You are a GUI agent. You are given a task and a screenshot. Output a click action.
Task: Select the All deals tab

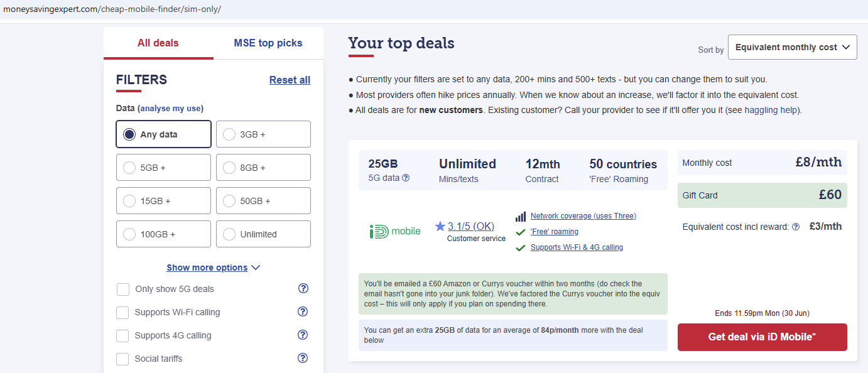158,43
